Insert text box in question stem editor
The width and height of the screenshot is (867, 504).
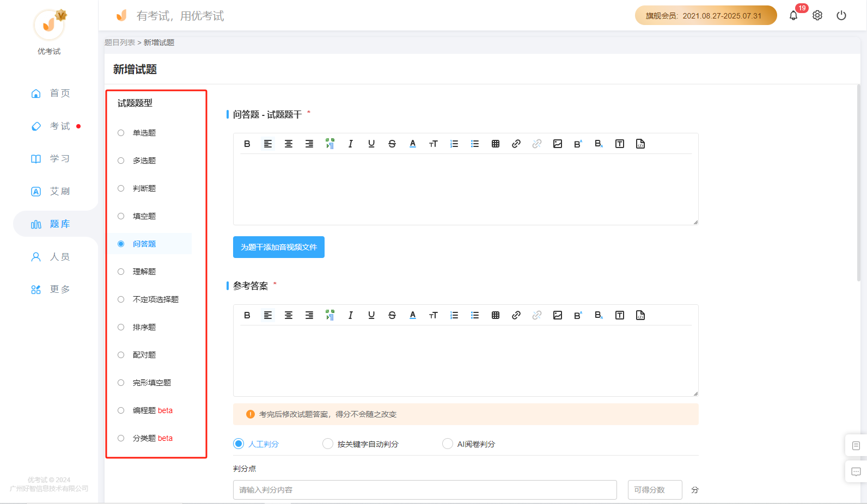[x=620, y=144]
